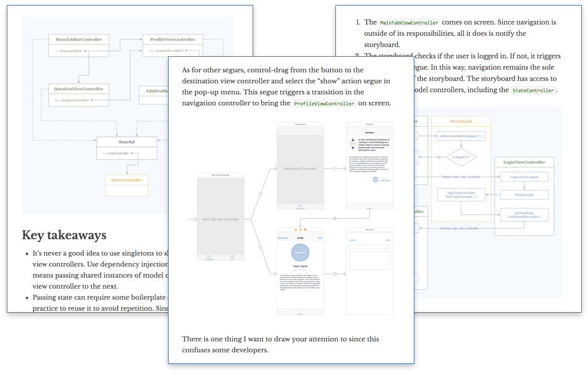Click the large text area in Edit Profile scene
The height and width of the screenshot is (372, 588).
[369, 261]
